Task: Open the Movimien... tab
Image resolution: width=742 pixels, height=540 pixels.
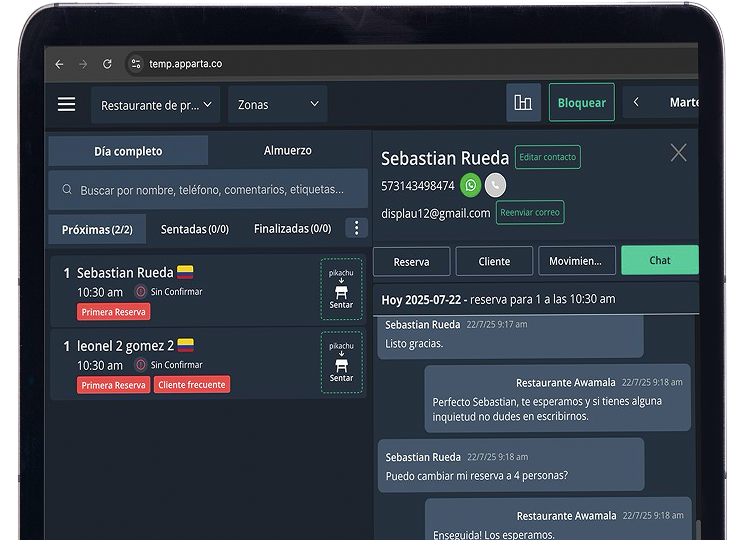Action: (x=577, y=260)
